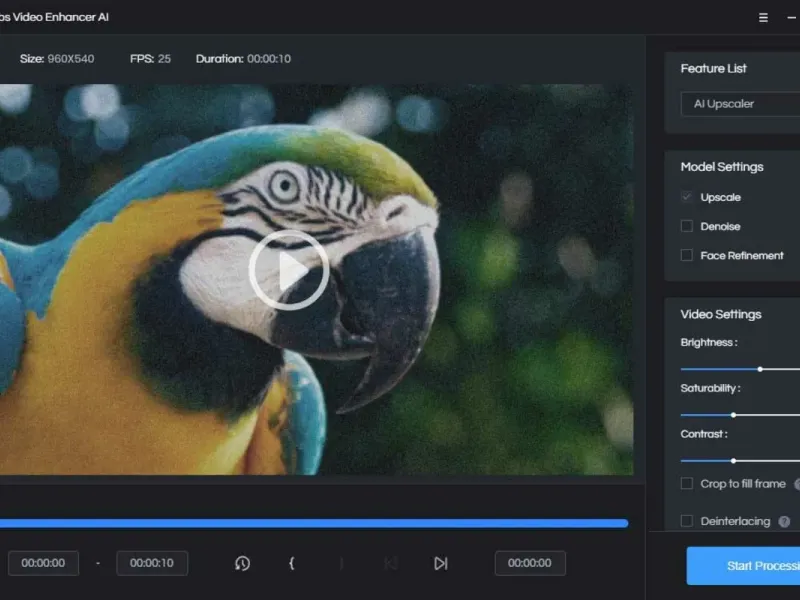Click the help icon next to Crop to fill frame

tap(797, 484)
